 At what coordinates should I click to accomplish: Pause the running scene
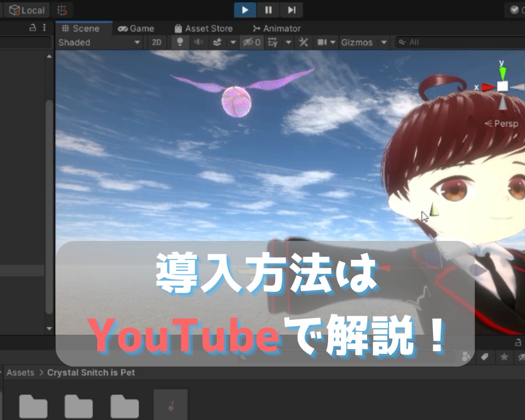point(268,10)
